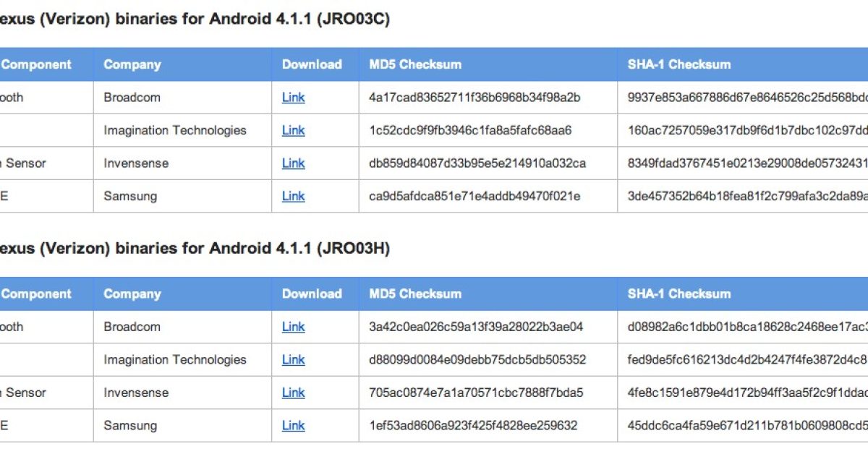Viewport: 868px width, 454px height.
Task: Click MD5 Checksum column header in JRO03C table
Action: (x=415, y=64)
